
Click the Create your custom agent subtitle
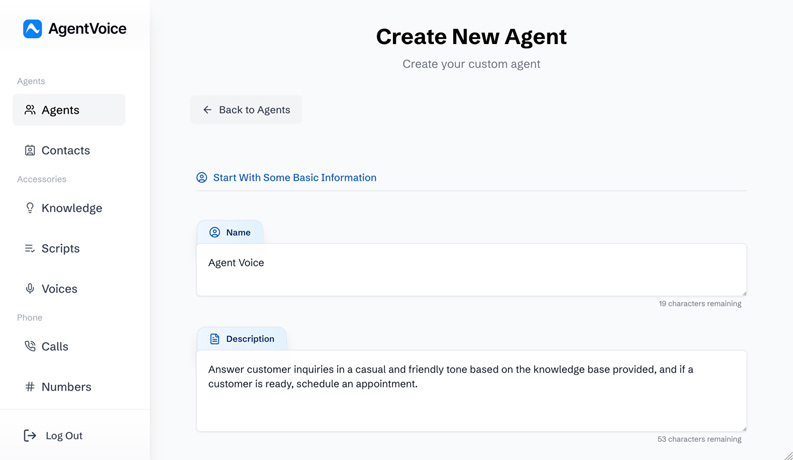471,64
